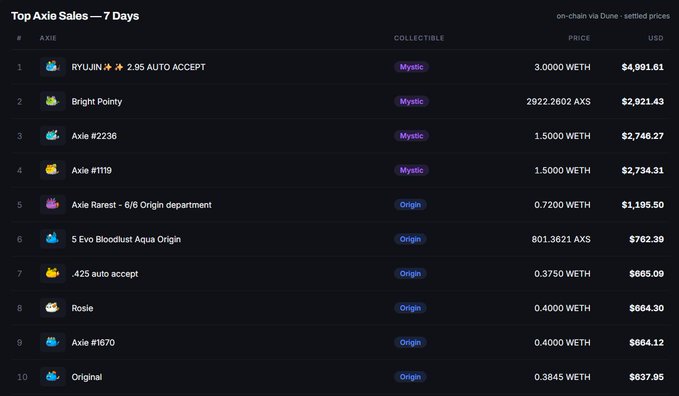Click the AXIE column header
This screenshot has height=396, width=679.
tap(48, 38)
